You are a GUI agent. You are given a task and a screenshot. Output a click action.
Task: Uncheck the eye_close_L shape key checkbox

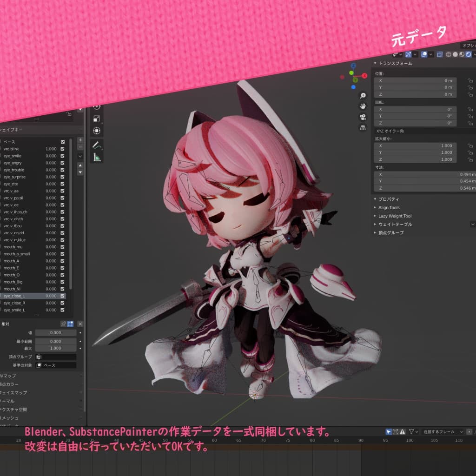tap(63, 296)
